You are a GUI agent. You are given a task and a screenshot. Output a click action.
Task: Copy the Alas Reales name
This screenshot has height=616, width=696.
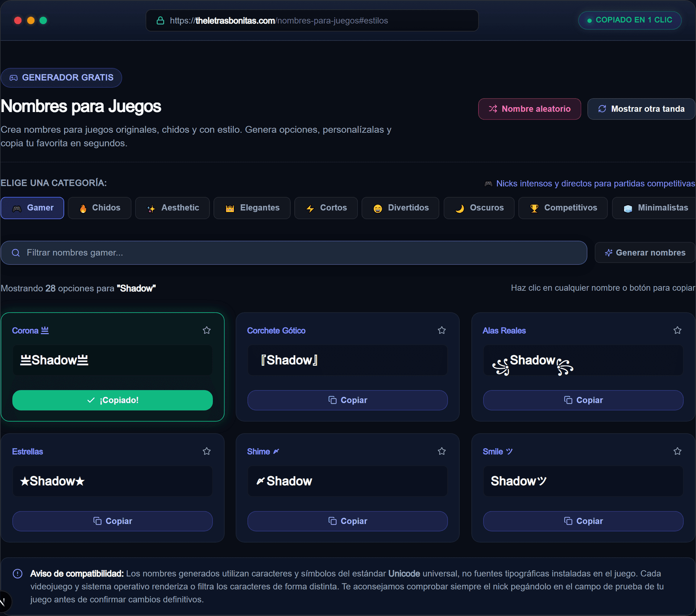[x=583, y=400]
